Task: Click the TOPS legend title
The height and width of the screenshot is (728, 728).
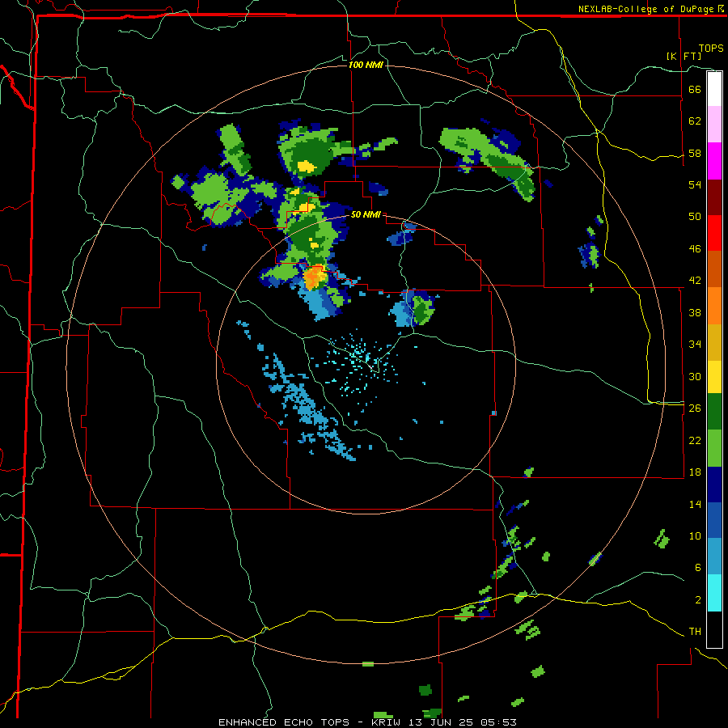Action: point(711,48)
